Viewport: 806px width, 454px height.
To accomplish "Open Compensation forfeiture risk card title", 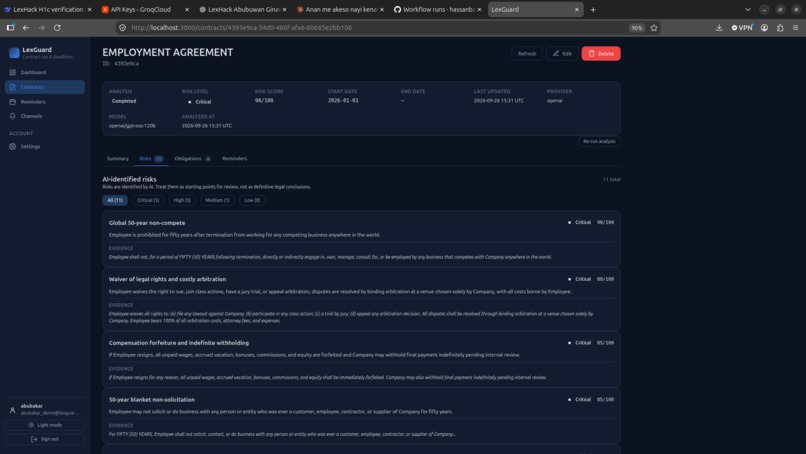I will pyautogui.click(x=178, y=343).
